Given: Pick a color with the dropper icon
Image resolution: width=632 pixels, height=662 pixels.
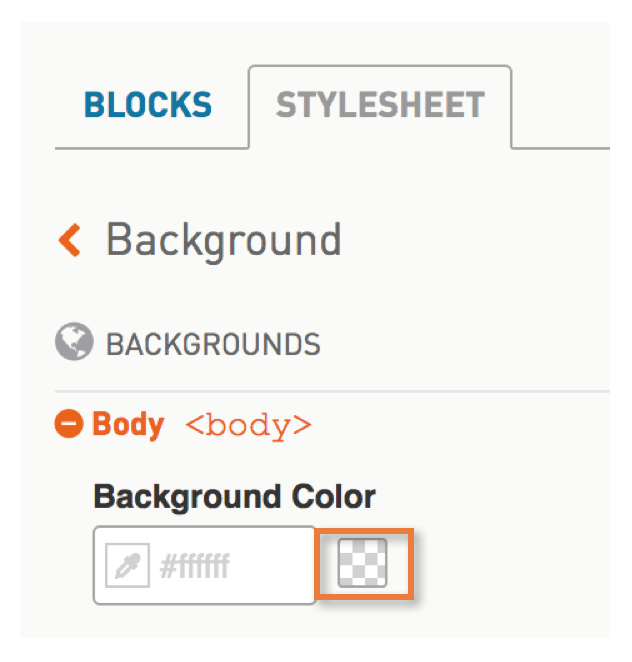Looking at the screenshot, I should tap(127, 565).
